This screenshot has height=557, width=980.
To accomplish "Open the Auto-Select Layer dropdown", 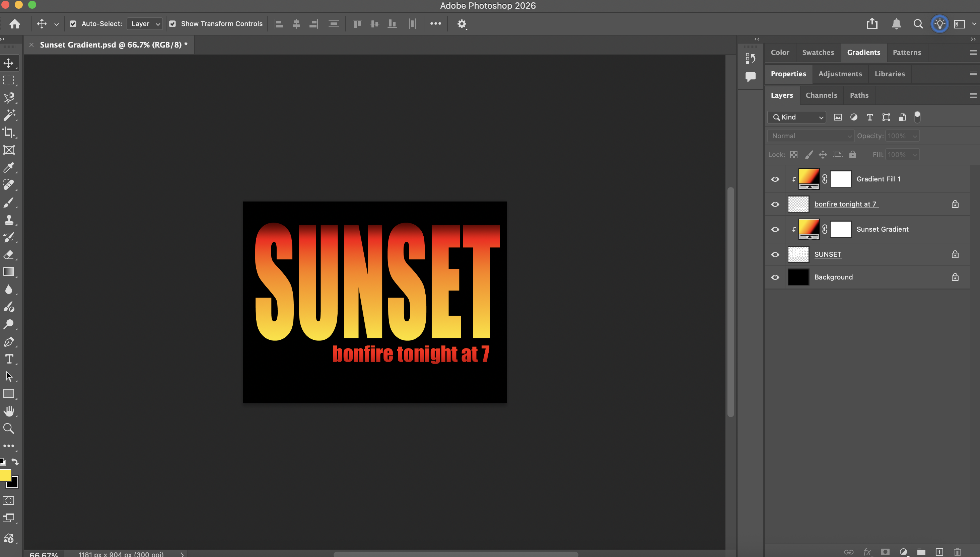I will pyautogui.click(x=144, y=24).
